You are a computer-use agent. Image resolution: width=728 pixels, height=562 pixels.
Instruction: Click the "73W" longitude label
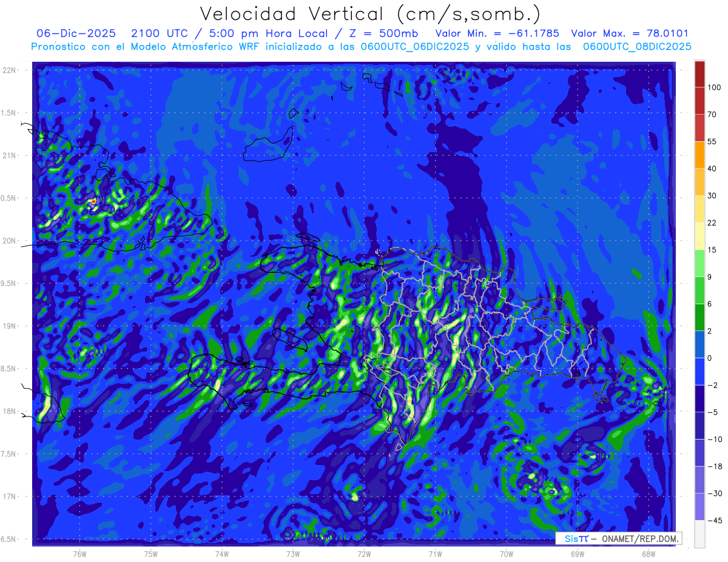click(293, 554)
